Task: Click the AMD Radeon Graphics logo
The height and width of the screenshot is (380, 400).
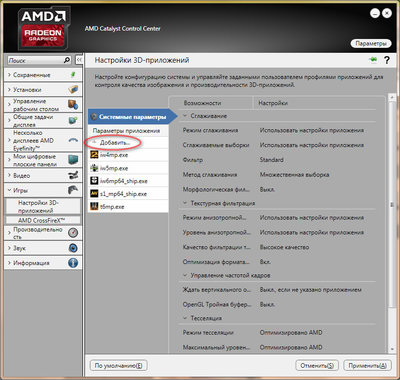Action: point(43,28)
